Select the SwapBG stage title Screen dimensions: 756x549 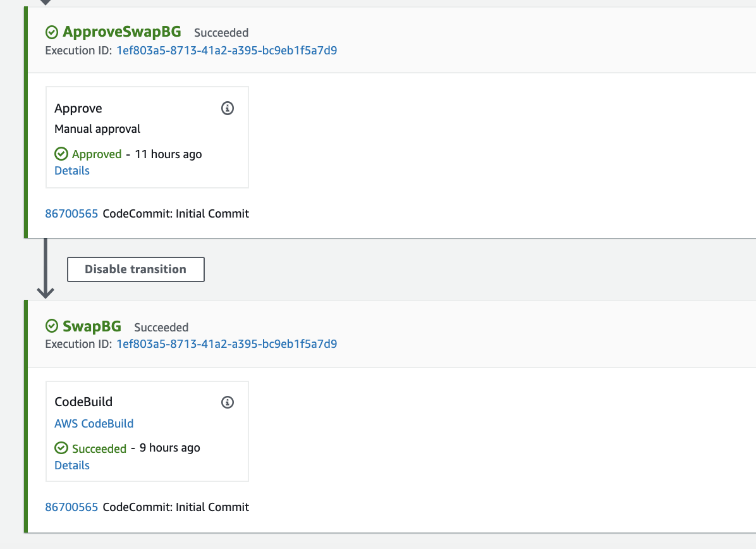point(92,326)
